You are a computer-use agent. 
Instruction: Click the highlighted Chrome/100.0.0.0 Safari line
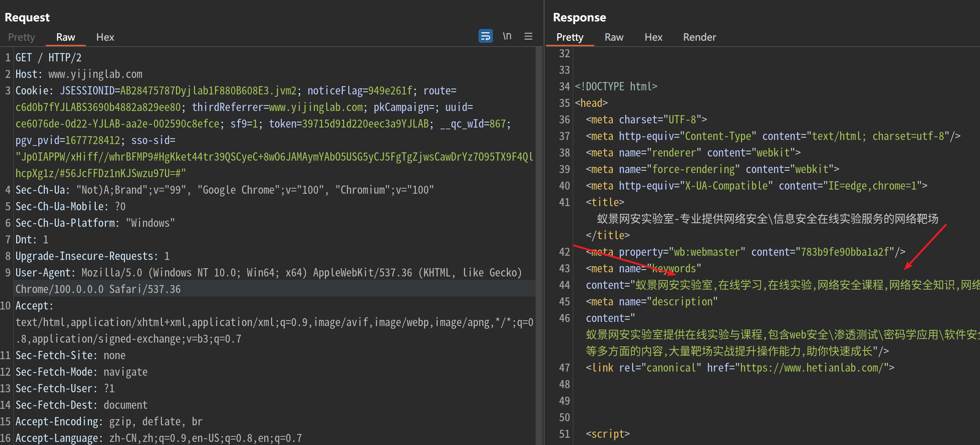click(x=98, y=289)
